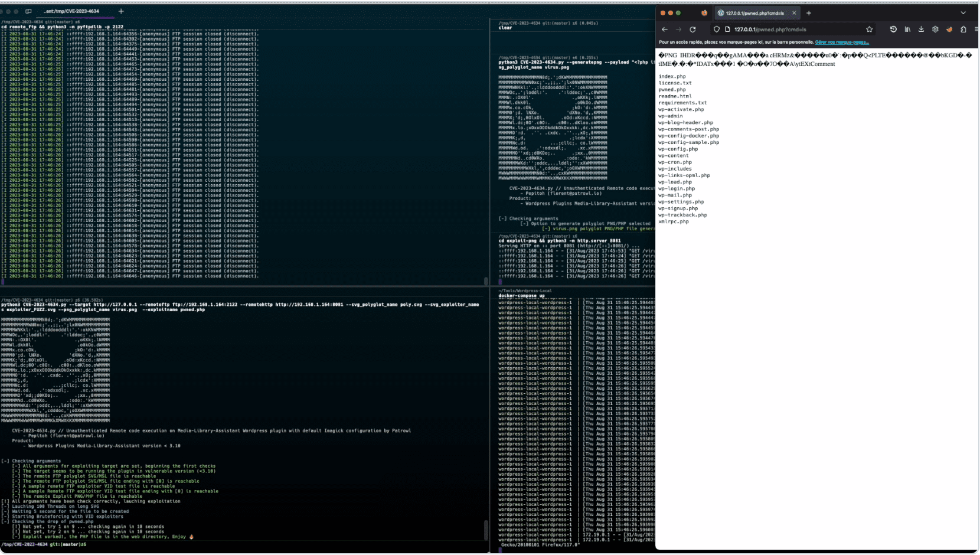This screenshot has width=980, height=555.
Task: Close the 127.0.0.1/pwned.php tab
Action: [794, 13]
